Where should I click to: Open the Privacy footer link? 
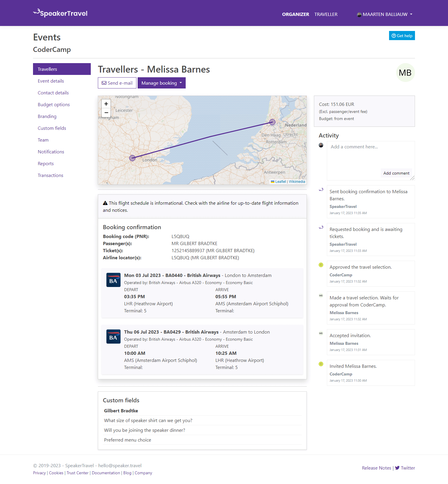pyautogui.click(x=39, y=473)
